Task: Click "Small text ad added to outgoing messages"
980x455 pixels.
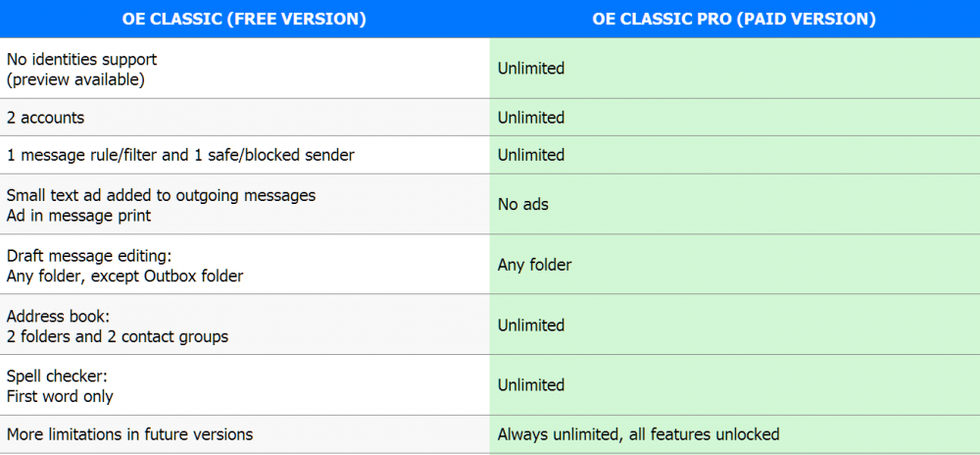Action: [161, 195]
